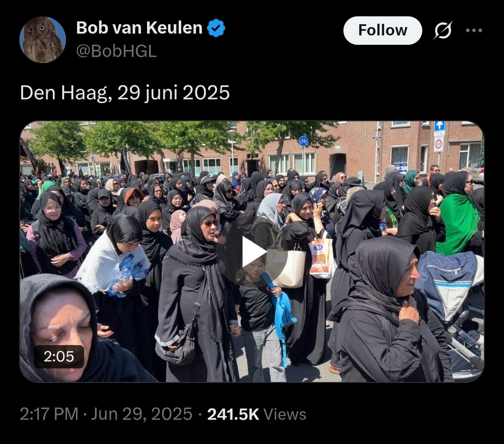Select the tweet text Den Haag, 29 juni 2025

click(x=125, y=93)
